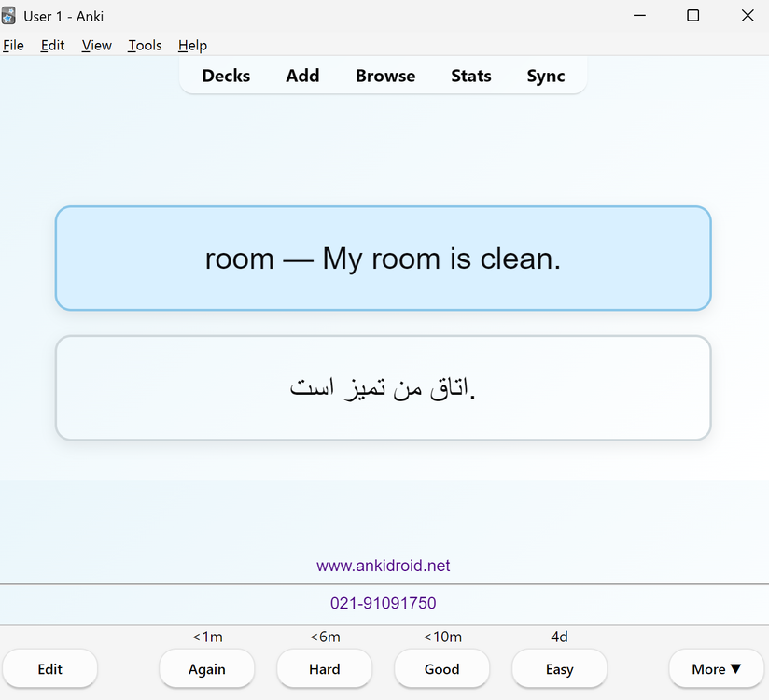The image size is (769, 700).
Task: Open the Help menu
Action: tap(192, 45)
